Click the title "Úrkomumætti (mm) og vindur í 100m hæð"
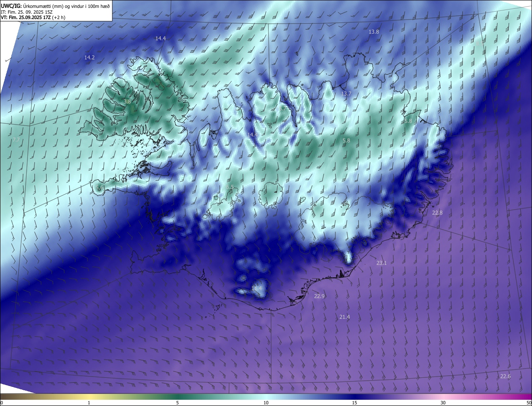 (67, 6)
